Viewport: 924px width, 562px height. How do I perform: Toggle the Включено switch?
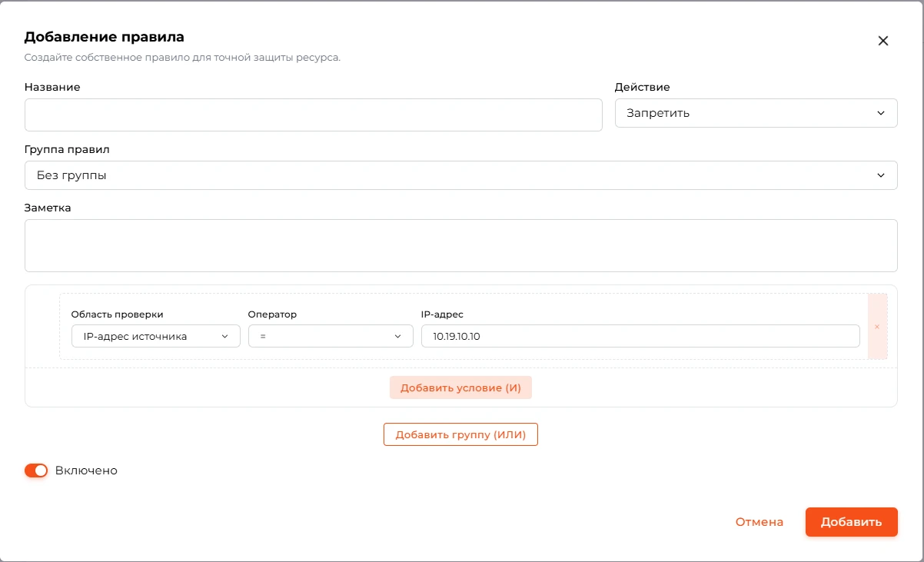coord(36,471)
